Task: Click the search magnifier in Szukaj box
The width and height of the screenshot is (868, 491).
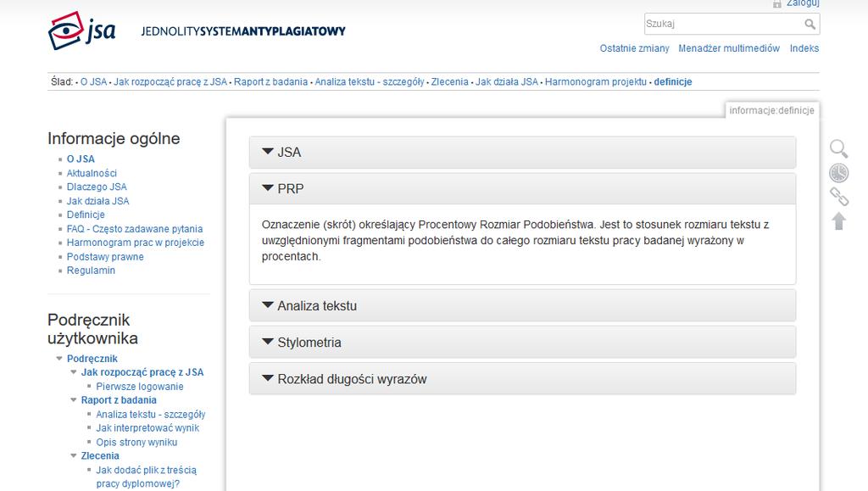Action: (x=810, y=24)
